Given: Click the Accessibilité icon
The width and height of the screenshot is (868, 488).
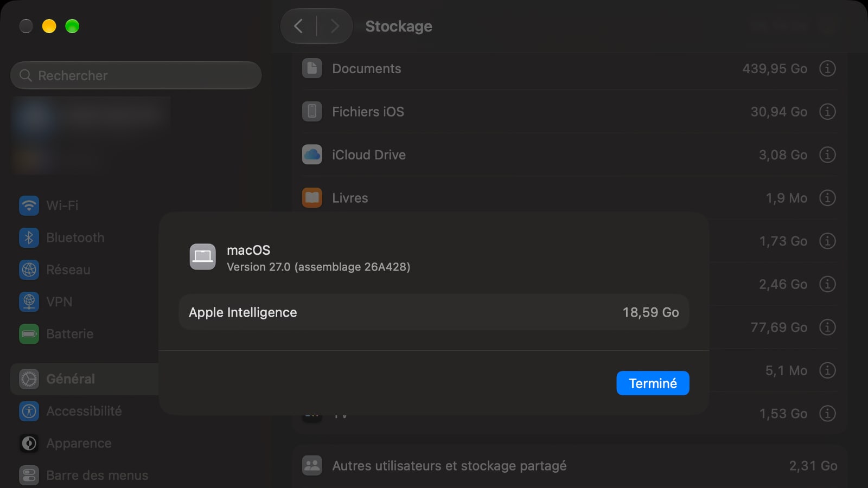Looking at the screenshot, I should [29, 411].
